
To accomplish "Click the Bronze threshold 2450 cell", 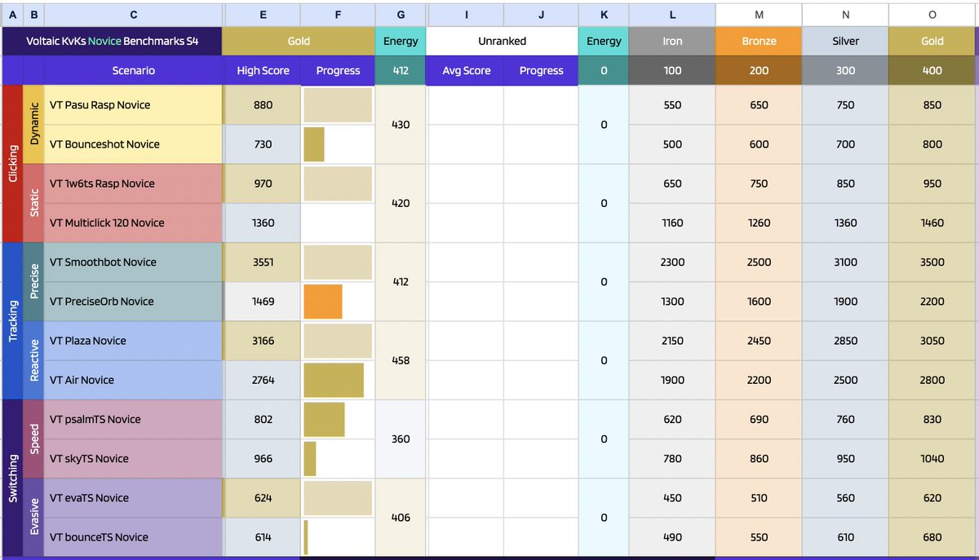I will [759, 341].
